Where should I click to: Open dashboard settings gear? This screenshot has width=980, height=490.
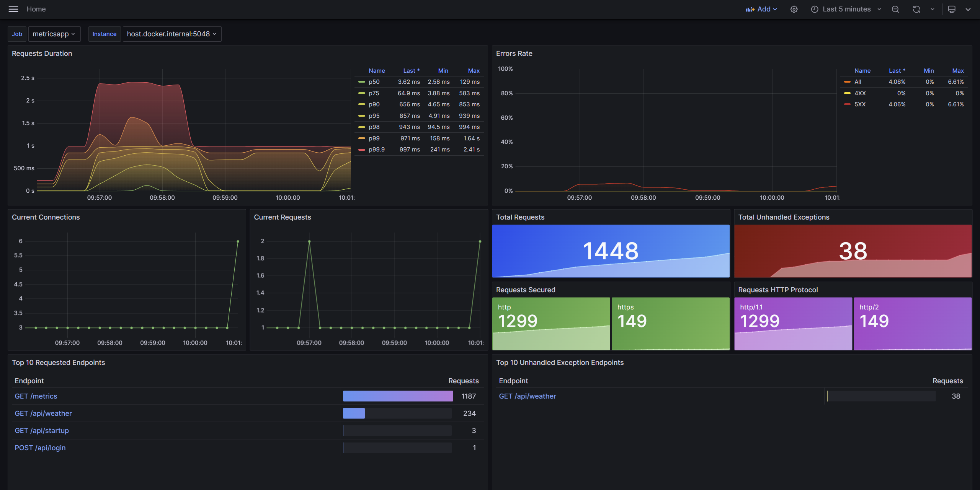(794, 9)
